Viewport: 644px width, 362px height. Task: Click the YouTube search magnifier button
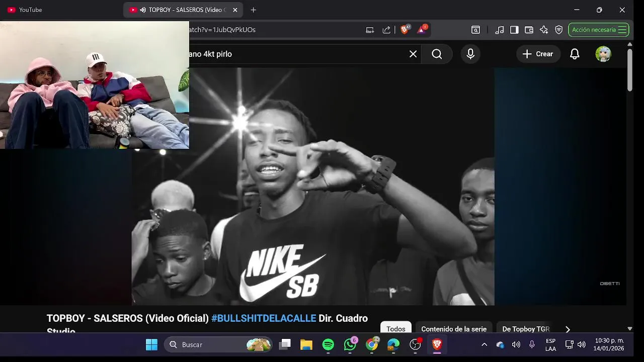point(437,54)
